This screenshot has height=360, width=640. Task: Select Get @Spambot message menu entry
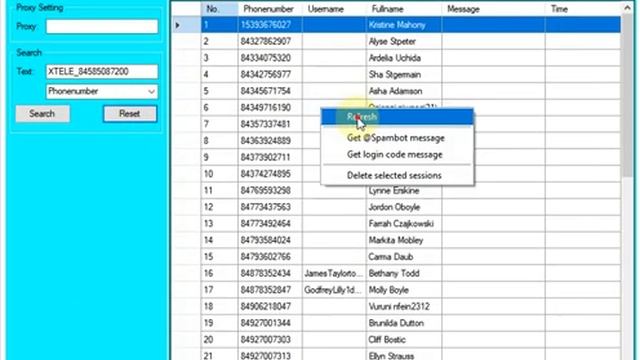coord(397,138)
